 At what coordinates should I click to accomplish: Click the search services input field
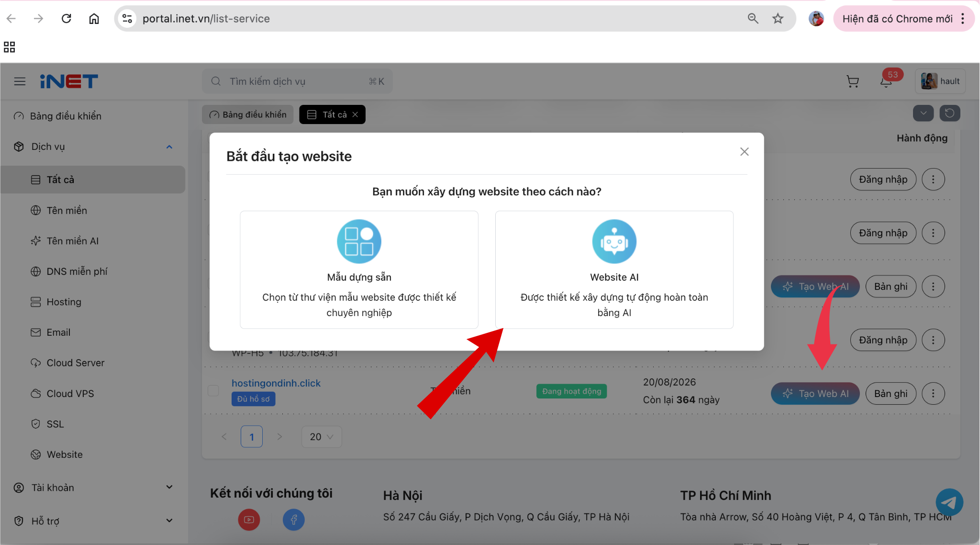(297, 81)
